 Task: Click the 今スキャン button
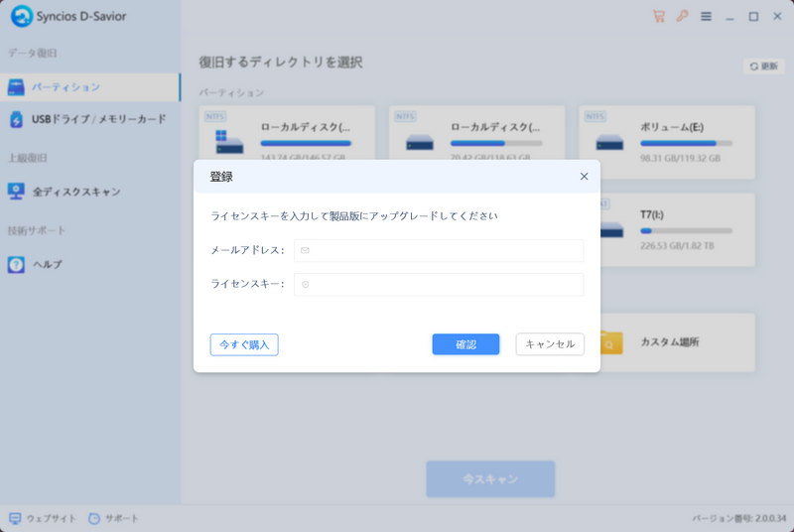coord(490,478)
